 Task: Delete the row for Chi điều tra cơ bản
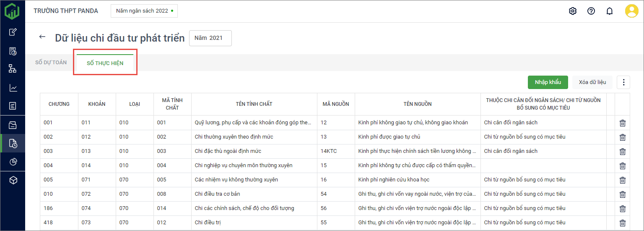(623, 194)
